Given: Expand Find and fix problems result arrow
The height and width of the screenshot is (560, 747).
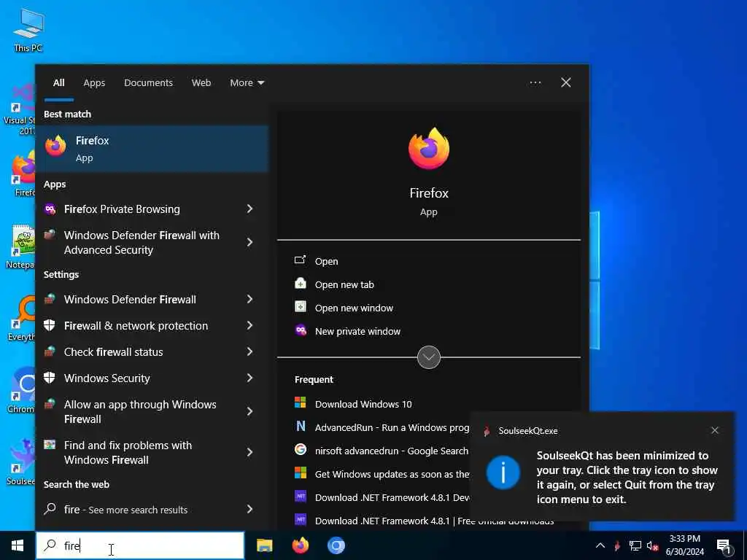Looking at the screenshot, I should tap(249, 452).
